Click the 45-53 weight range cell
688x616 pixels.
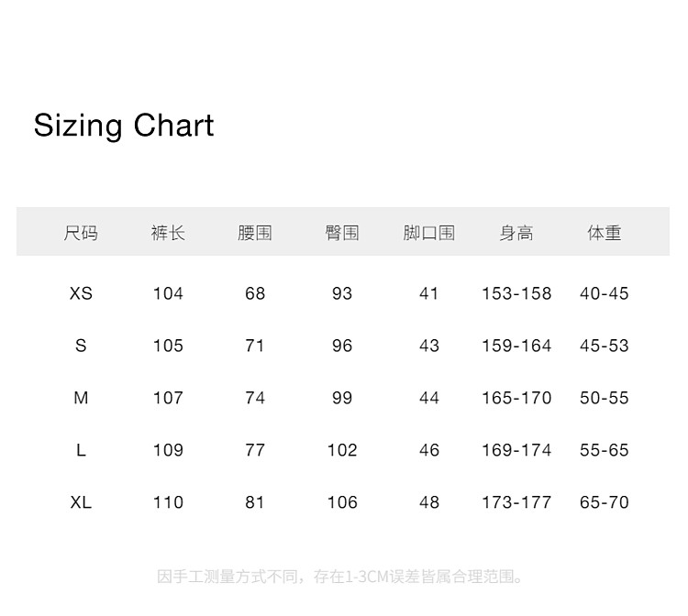click(x=605, y=346)
